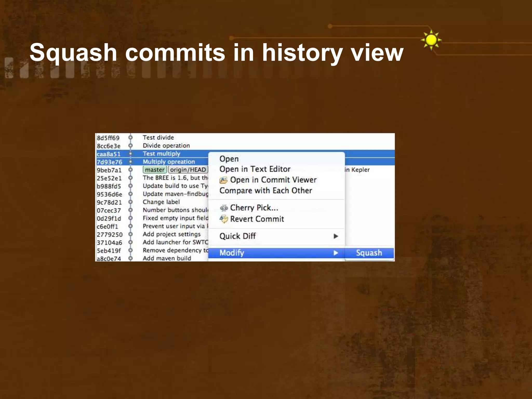Select Revert Commit entry text
The width and height of the screenshot is (532, 399).
[257, 219]
